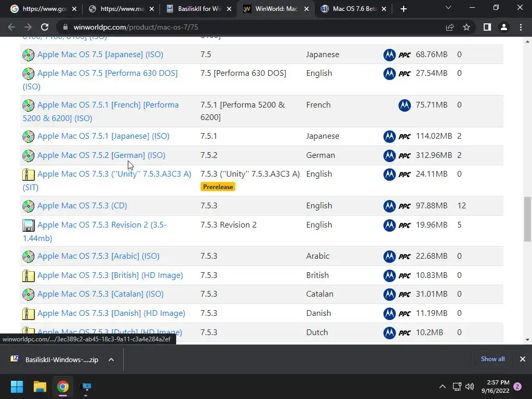The height and width of the screenshot is (399, 532).
Task: Open the Chrome profile icon
Action: tap(504, 27)
